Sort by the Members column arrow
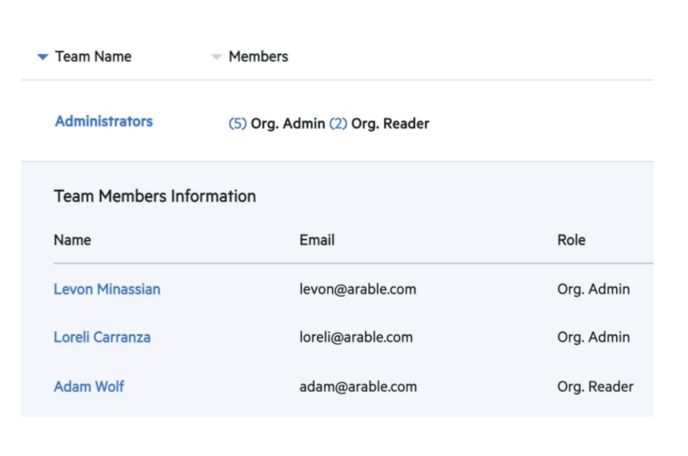The height and width of the screenshot is (456, 688). [x=216, y=57]
